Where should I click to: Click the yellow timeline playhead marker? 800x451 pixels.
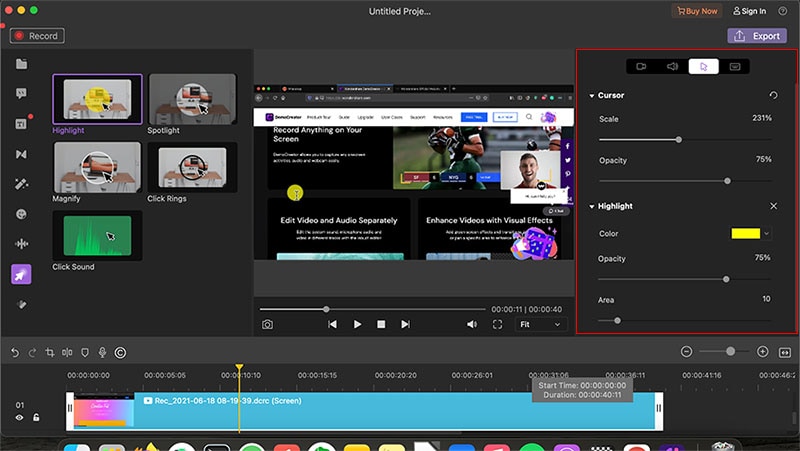point(239,367)
